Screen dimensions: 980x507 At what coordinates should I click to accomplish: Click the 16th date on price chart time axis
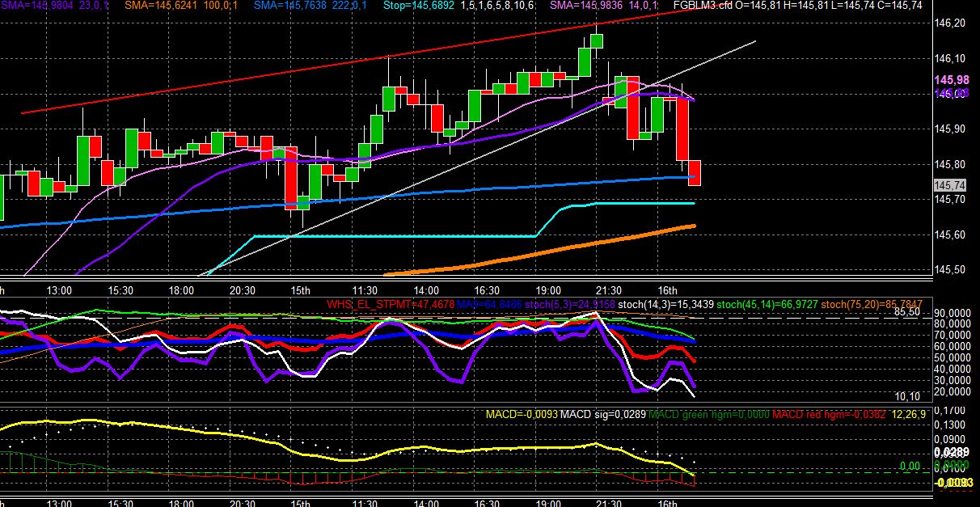click(667, 290)
